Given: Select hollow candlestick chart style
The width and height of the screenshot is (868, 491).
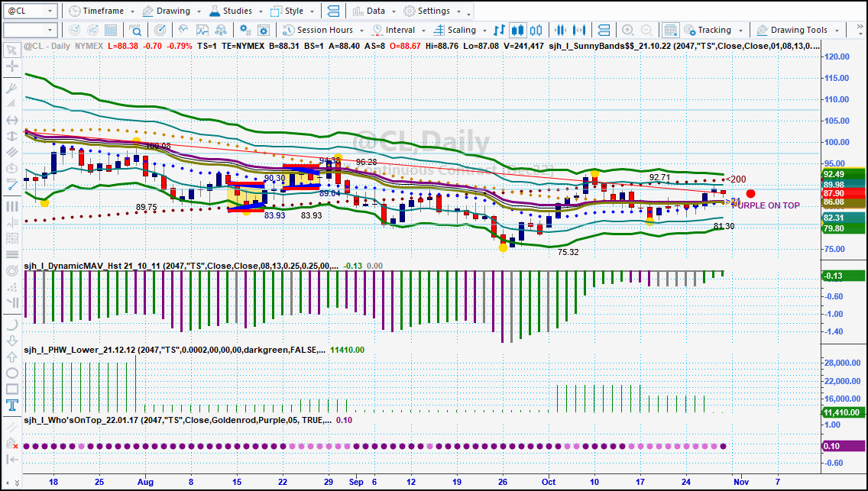Looking at the screenshot, I should 536,30.
